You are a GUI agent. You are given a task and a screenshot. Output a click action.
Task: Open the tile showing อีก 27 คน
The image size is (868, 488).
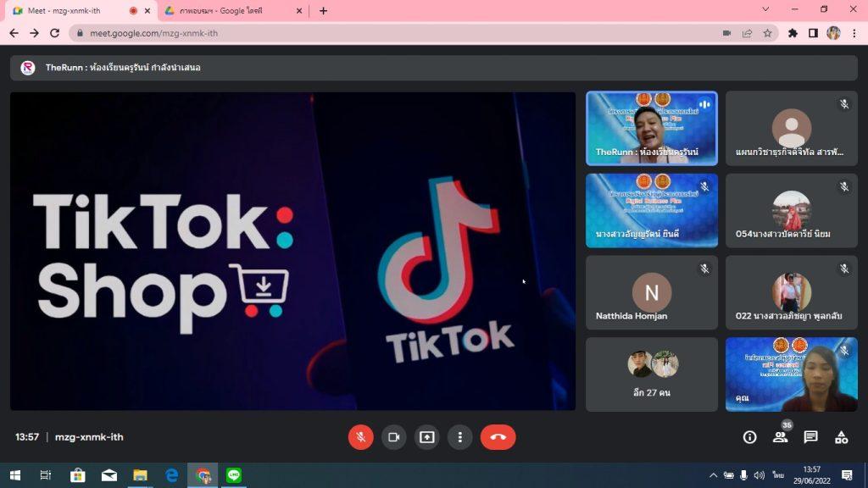652,374
